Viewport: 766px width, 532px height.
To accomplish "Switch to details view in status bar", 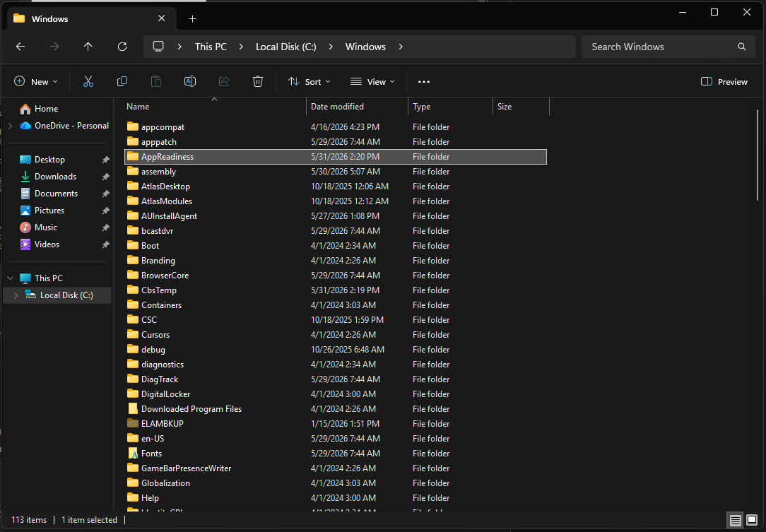I will [x=735, y=520].
